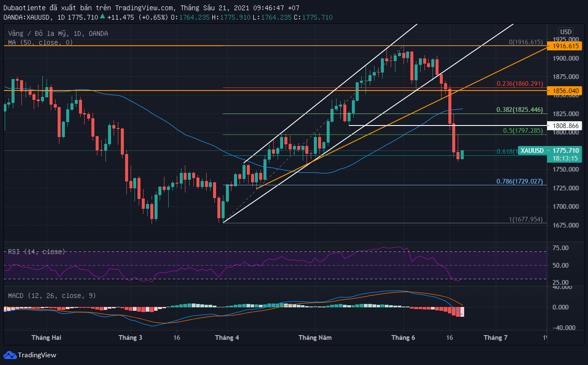Select the RSI (14, close) indicator label
This screenshot has width=588, height=365.
pos(37,251)
